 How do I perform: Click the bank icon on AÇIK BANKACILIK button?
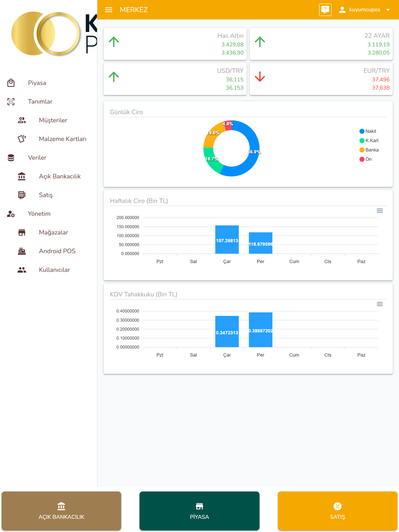[x=61, y=506]
